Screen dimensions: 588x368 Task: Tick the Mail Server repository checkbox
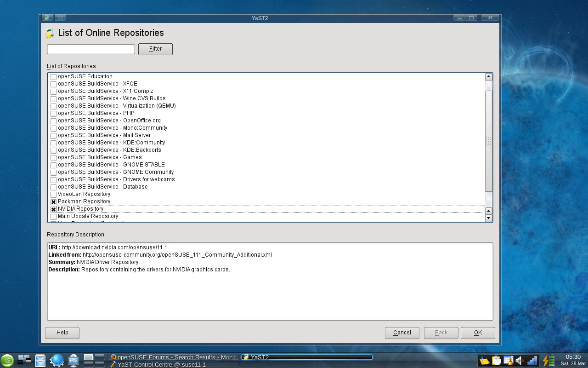pyautogui.click(x=54, y=136)
